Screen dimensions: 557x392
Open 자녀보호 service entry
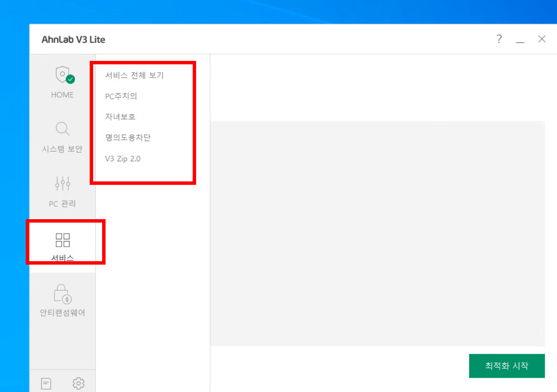click(120, 117)
